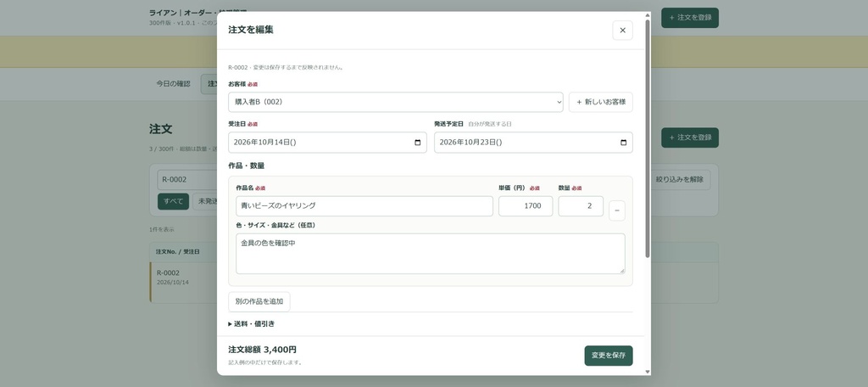Viewport: 868px width, 387px height.
Task: Click the 色・サイズ・金具など notes textarea
Action: [x=430, y=254]
